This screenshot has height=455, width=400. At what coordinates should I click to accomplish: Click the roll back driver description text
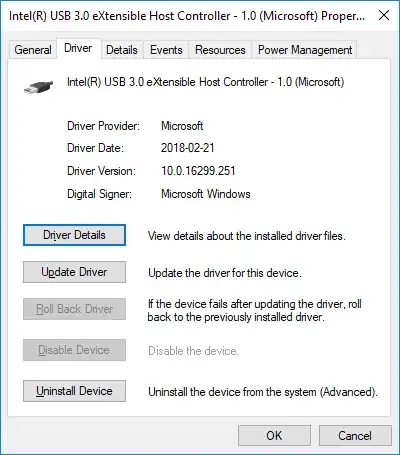(x=255, y=310)
